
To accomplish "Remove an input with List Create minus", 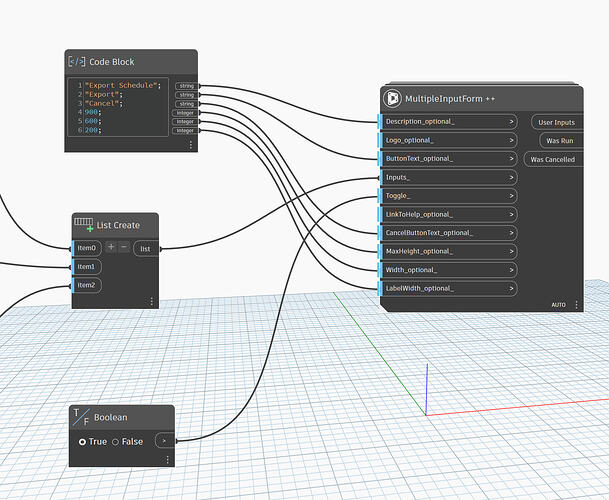I will point(124,247).
